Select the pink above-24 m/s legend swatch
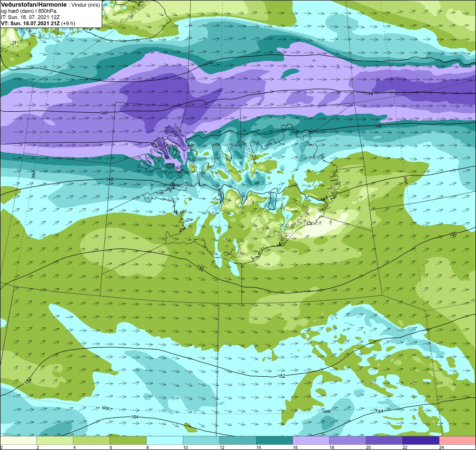Image resolution: width=476 pixels, height=450 pixels. [457, 440]
